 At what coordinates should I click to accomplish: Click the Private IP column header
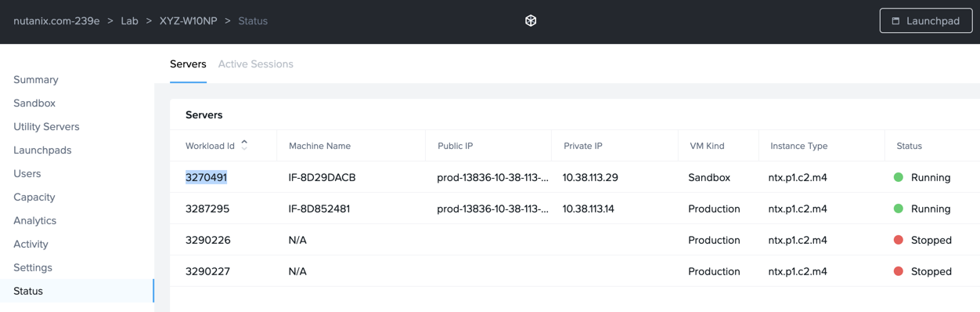point(582,146)
